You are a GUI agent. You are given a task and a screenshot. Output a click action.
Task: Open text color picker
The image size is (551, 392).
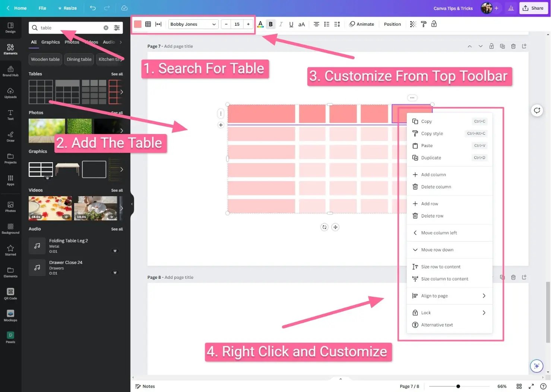[x=260, y=24]
